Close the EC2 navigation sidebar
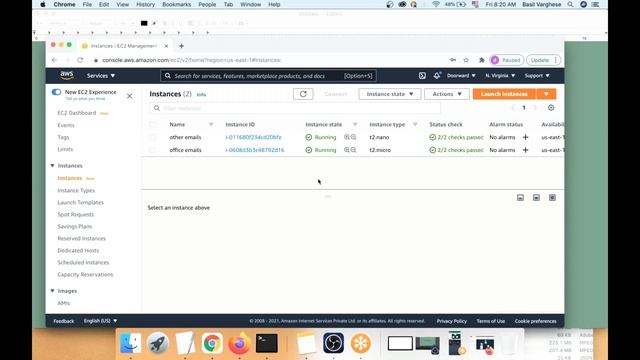The image size is (640, 360). pos(129,96)
